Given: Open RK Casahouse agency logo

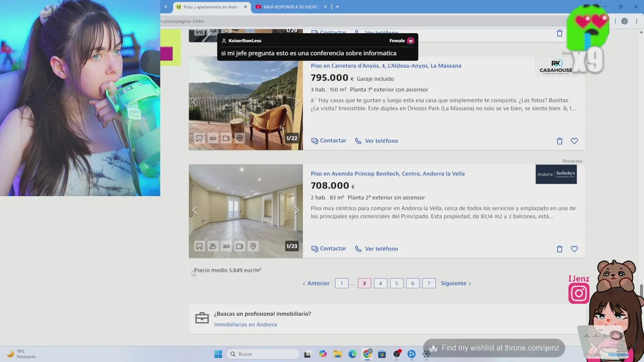Looking at the screenshot, I should [556, 66].
